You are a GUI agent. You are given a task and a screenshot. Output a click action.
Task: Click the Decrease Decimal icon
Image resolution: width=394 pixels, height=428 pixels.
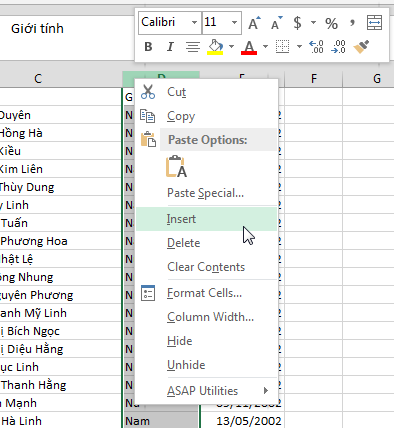(x=338, y=47)
